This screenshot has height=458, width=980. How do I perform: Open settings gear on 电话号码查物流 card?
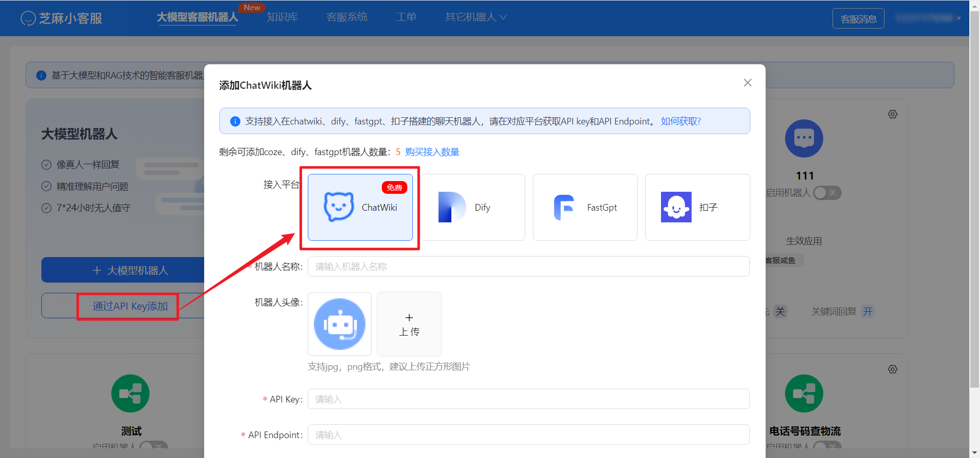(x=893, y=369)
